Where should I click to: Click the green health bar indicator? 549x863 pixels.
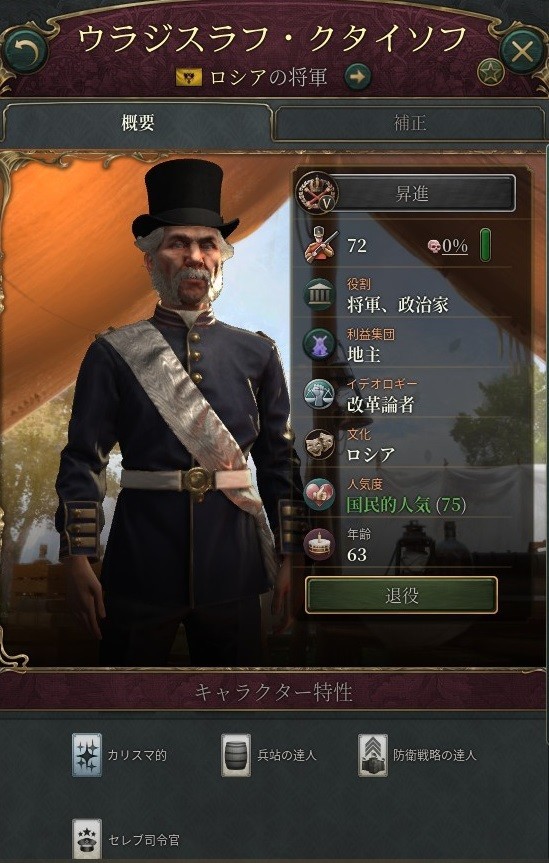pyautogui.click(x=485, y=245)
